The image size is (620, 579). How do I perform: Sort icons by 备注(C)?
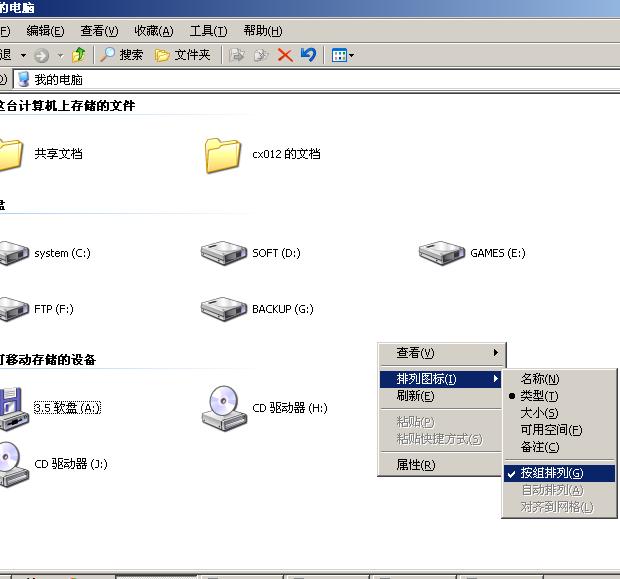pyautogui.click(x=559, y=447)
